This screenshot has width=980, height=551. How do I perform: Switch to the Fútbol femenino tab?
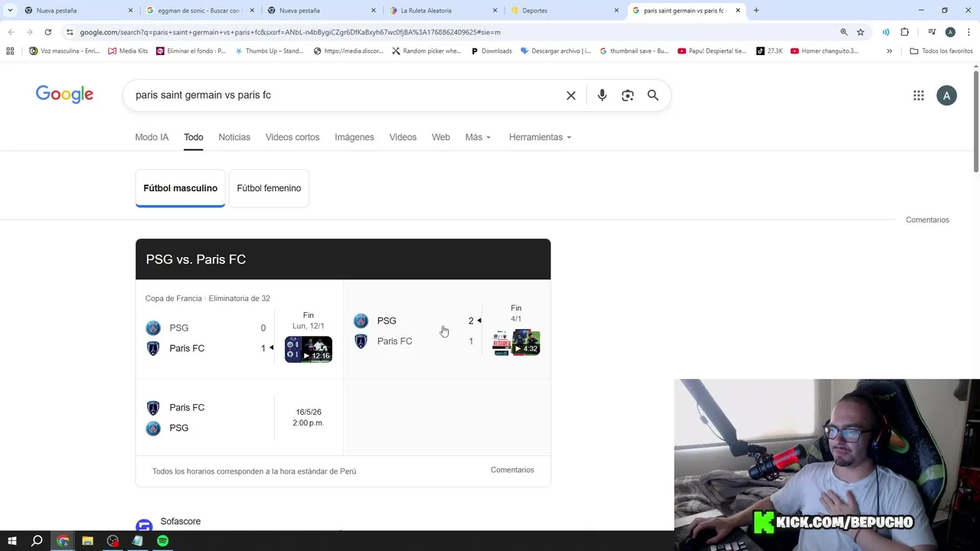[269, 188]
